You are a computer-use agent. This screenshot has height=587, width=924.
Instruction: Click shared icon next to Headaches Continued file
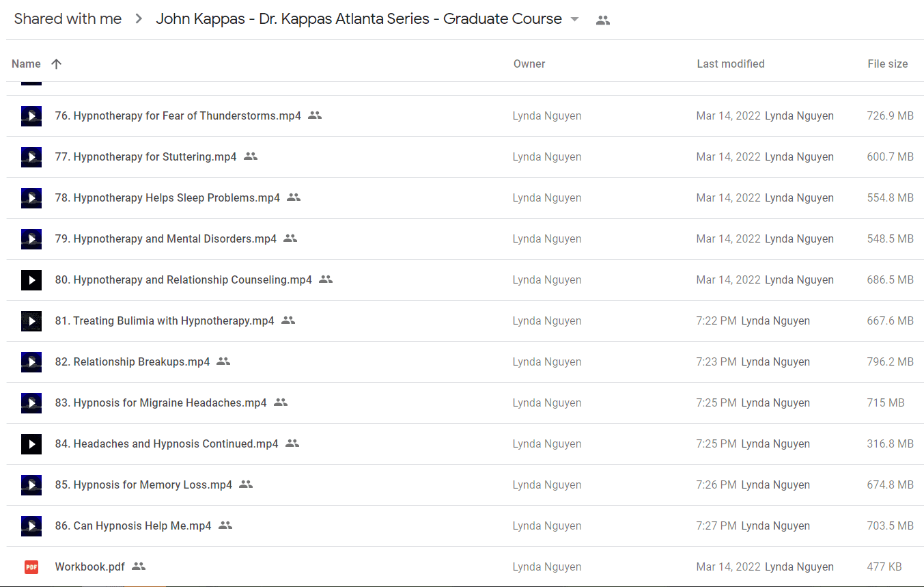point(292,443)
